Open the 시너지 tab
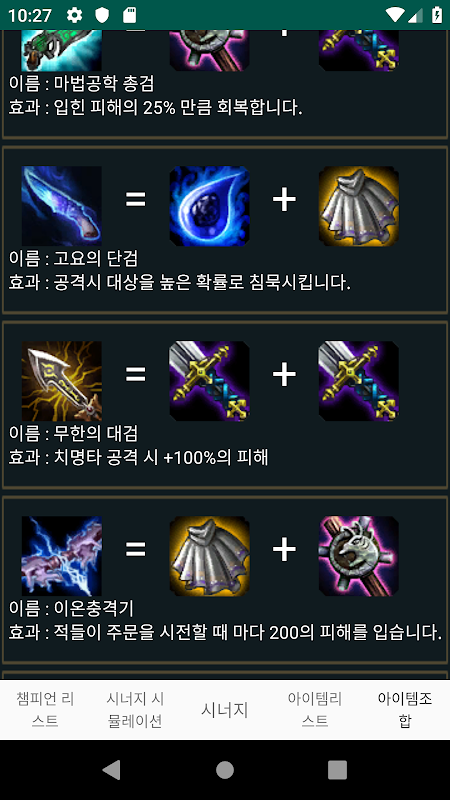 click(x=225, y=710)
